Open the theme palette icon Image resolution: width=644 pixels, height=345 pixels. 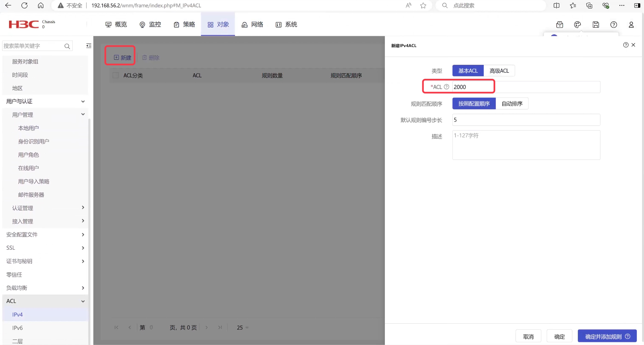pos(577,24)
